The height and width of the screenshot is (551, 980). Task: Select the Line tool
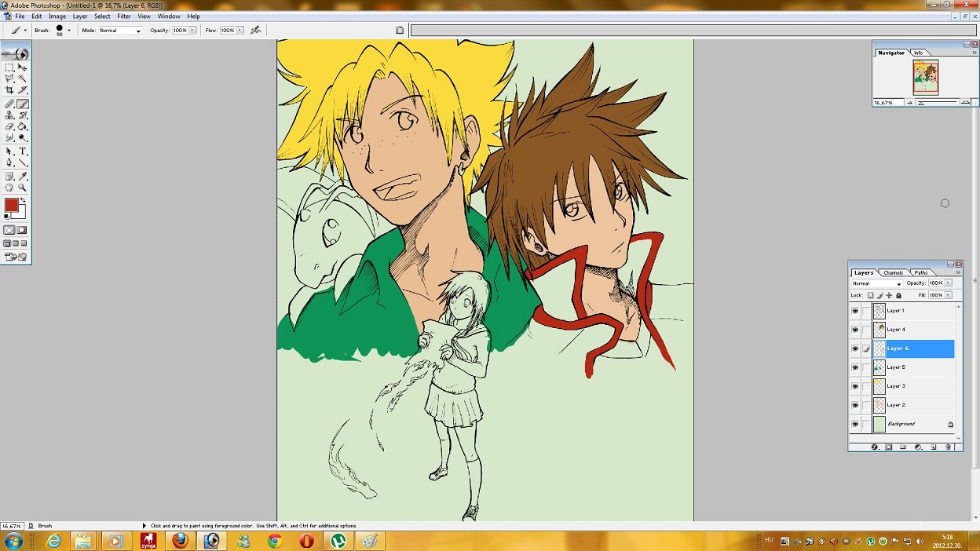(x=23, y=162)
